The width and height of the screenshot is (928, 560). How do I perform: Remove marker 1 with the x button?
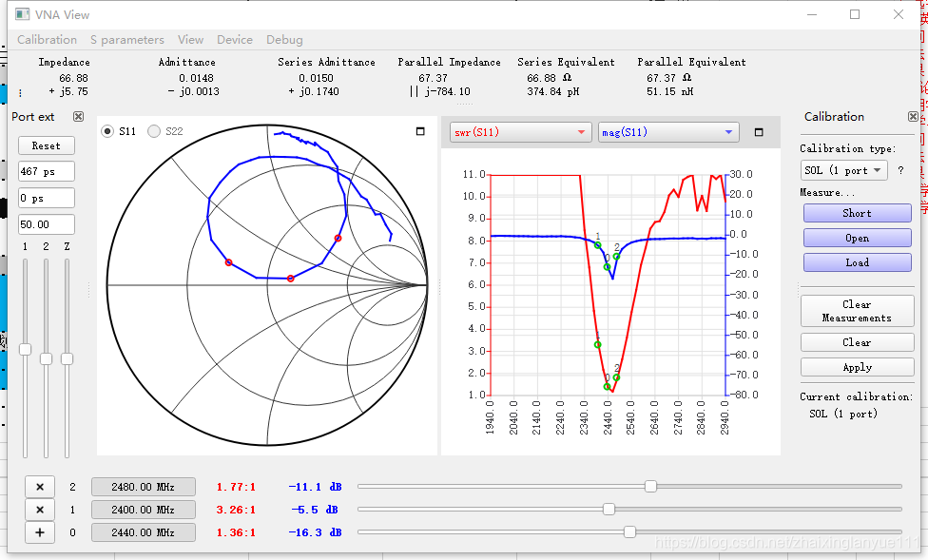(40, 510)
